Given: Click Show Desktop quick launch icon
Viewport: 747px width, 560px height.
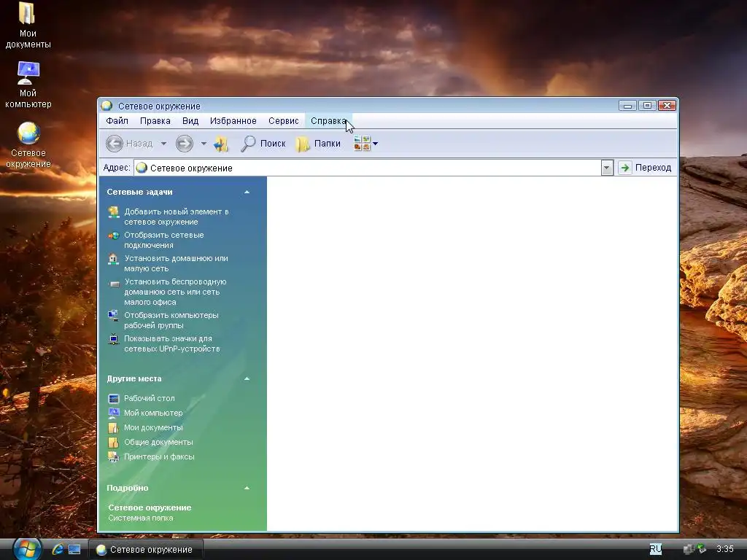Looking at the screenshot, I should tap(75, 549).
